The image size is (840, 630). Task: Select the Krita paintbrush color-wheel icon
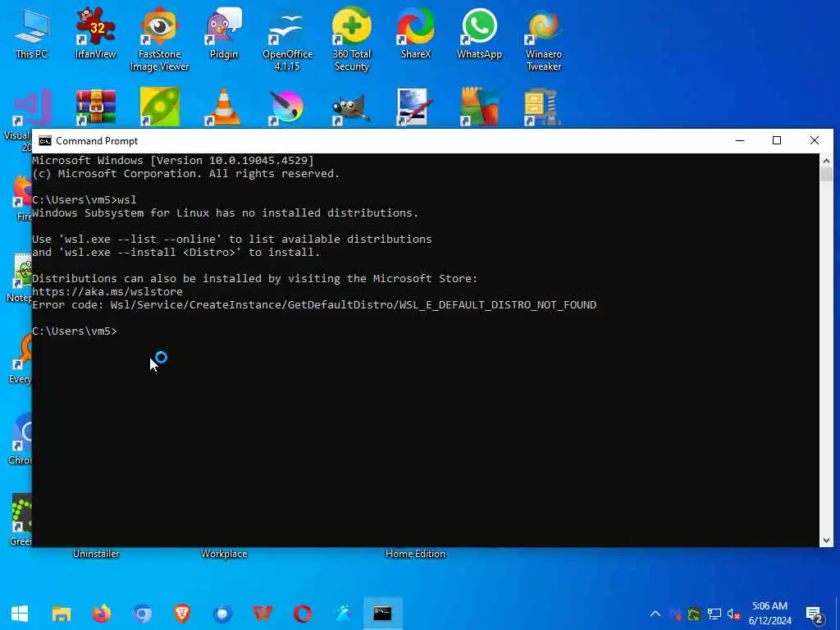tap(288, 107)
